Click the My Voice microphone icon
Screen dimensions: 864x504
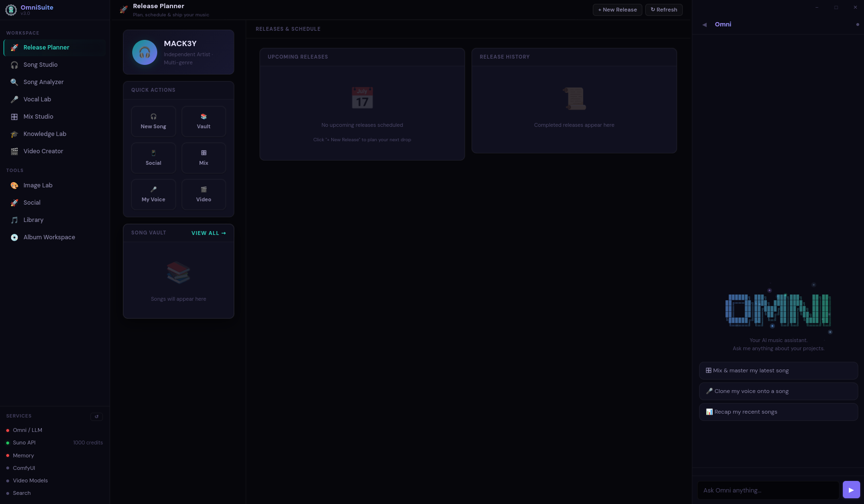click(x=153, y=189)
